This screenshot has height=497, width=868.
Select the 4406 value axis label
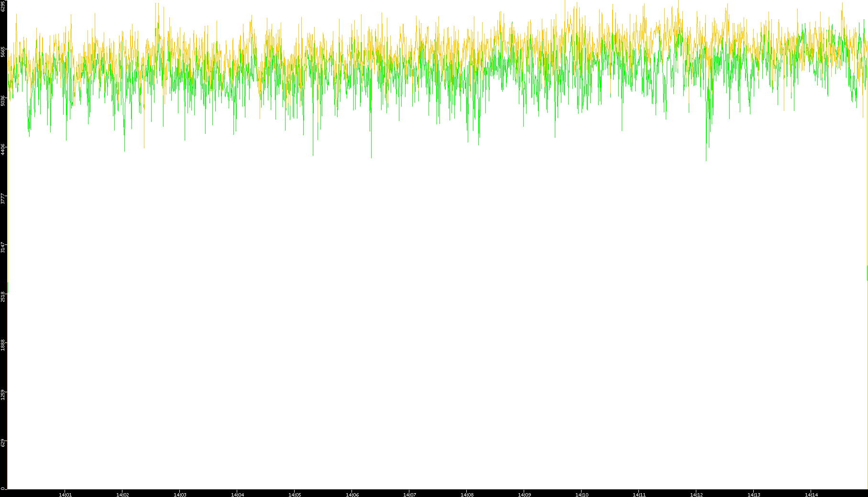pos(3,149)
